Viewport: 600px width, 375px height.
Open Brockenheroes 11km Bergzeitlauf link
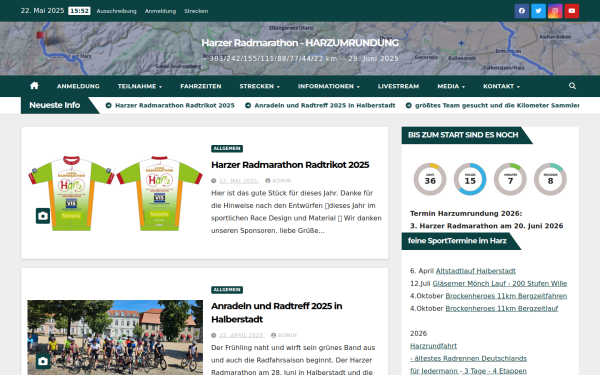[502, 308]
